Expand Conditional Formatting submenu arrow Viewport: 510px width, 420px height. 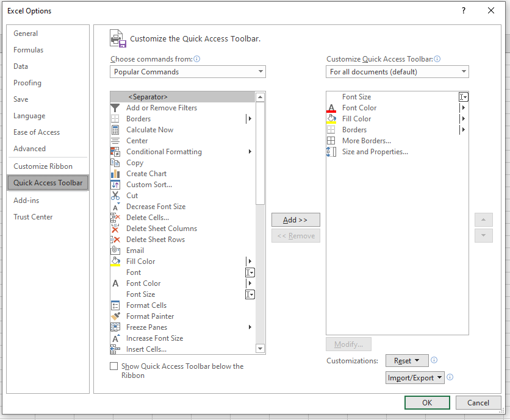point(250,152)
